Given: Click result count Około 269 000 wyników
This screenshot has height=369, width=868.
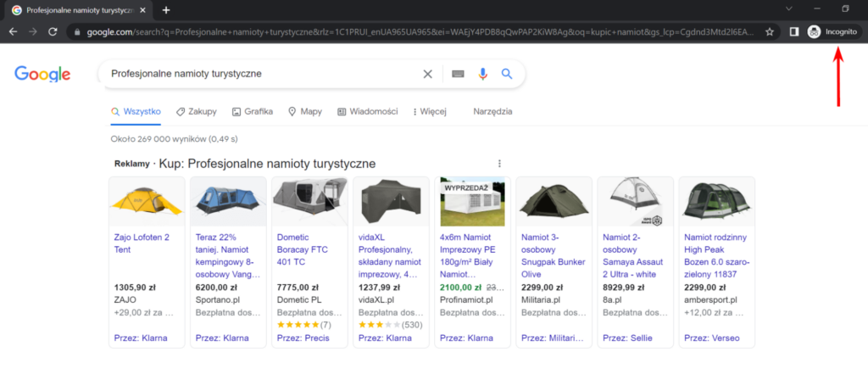Looking at the screenshot, I should 175,138.
